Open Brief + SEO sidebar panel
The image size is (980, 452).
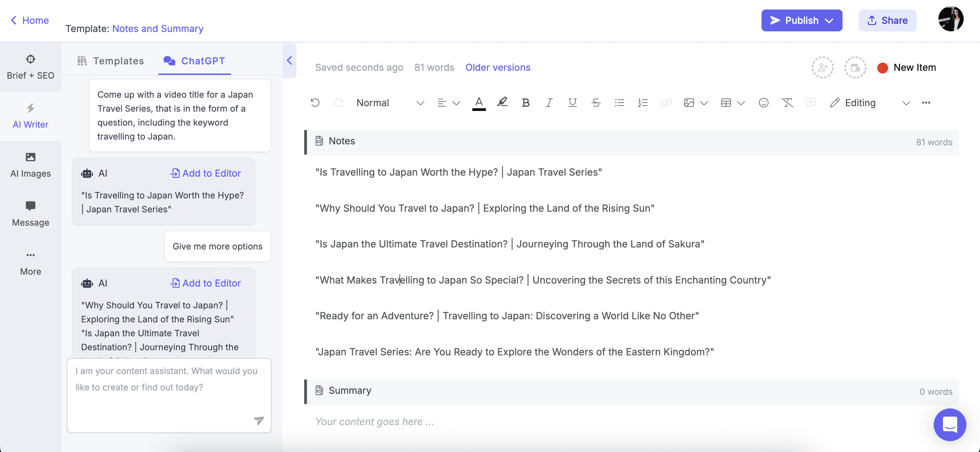click(30, 67)
